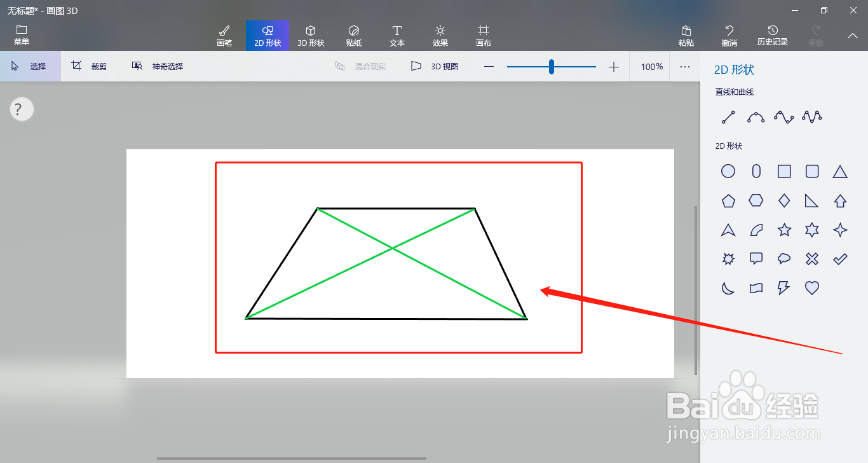The height and width of the screenshot is (463, 868).
Task: Toggle the 3D 视图 view
Action: [435, 66]
